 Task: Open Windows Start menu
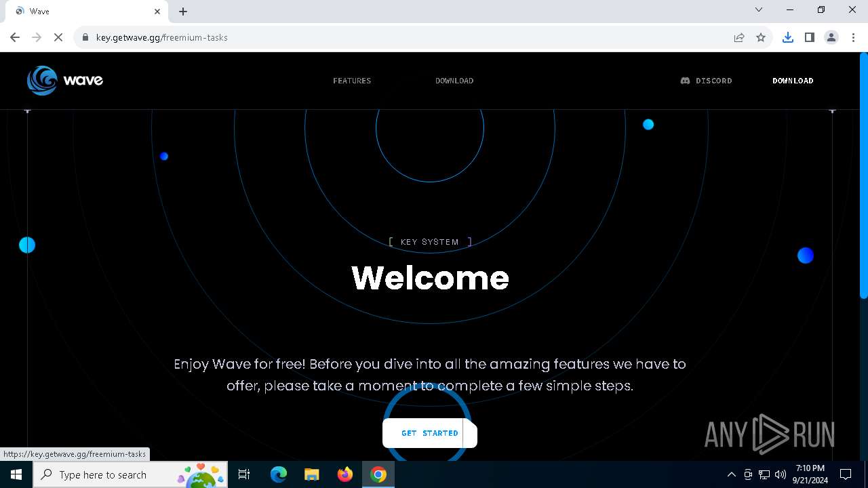[16, 474]
